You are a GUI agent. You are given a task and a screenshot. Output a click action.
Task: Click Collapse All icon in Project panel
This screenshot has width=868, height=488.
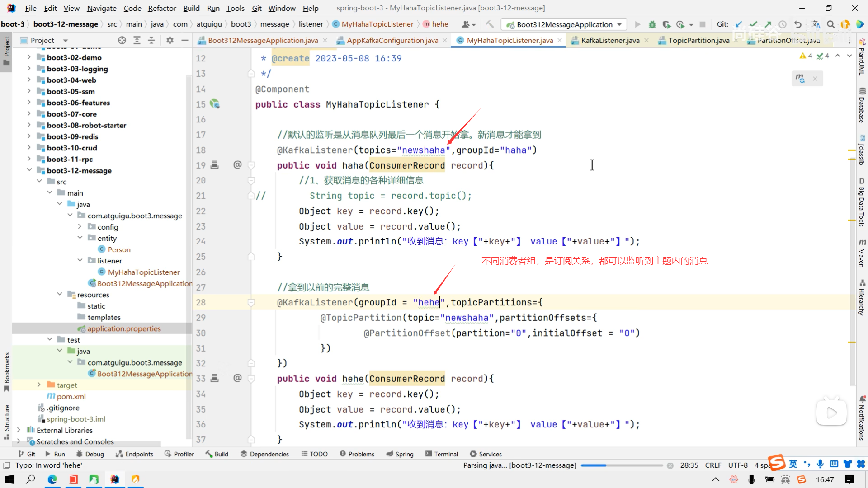151,40
